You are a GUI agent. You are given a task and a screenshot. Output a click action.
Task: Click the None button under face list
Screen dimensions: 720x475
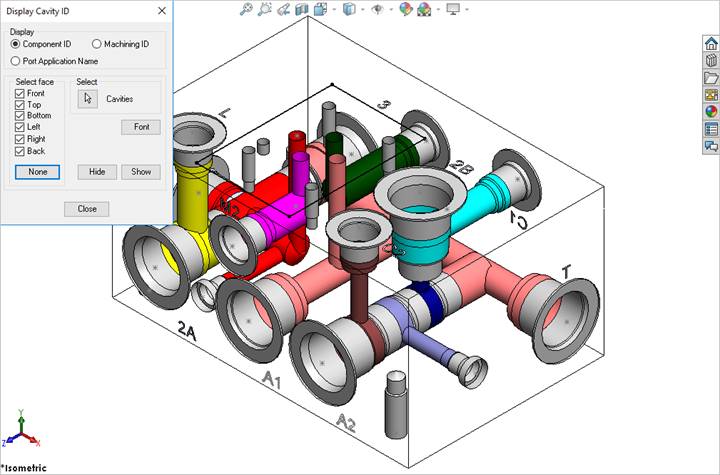pyautogui.click(x=38, y=172)
